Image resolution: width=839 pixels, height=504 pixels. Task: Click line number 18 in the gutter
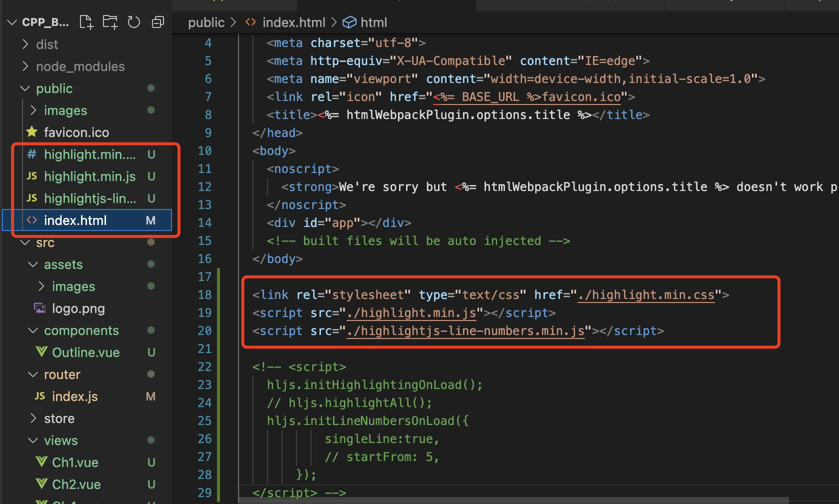coord(204,295)
